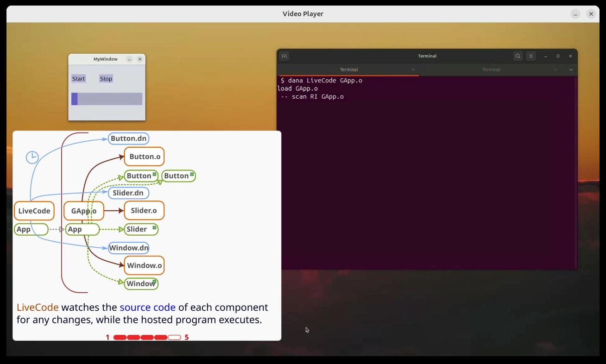This screenshot has width=606, height=364.
Task: Expand the terminal tab list chevron
Action: click(x=571, y=70)
